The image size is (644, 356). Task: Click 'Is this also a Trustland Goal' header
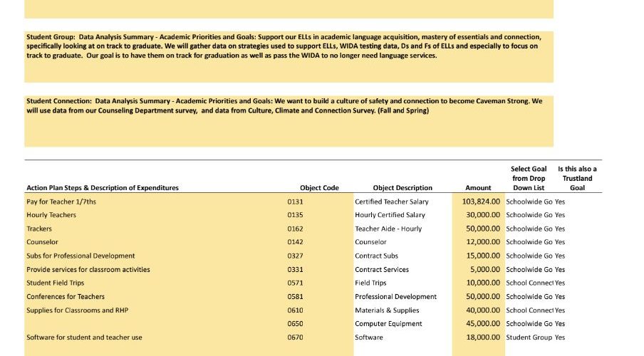[x=577, y=178]
